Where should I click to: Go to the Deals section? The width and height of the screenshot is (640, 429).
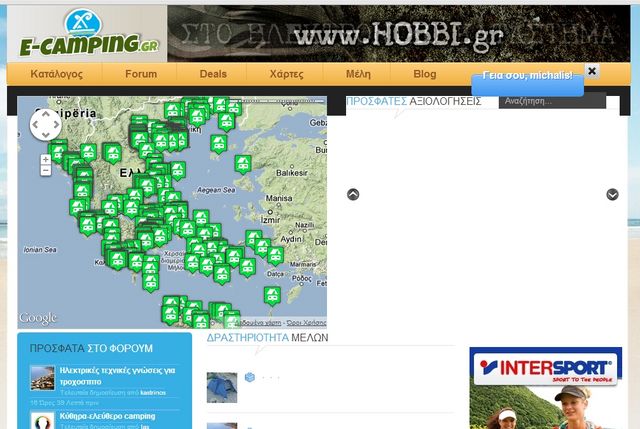(x=213, y=74)
